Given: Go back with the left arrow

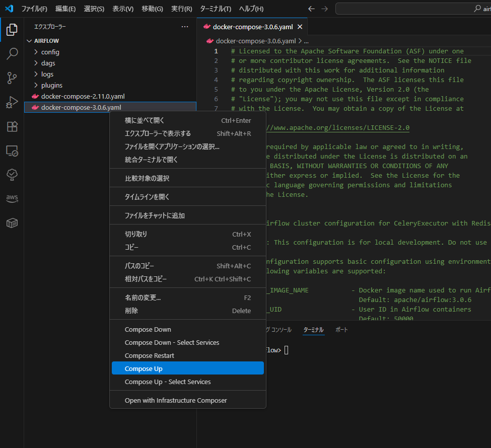Looking at the screenshot, I should (x=311, y=9).
